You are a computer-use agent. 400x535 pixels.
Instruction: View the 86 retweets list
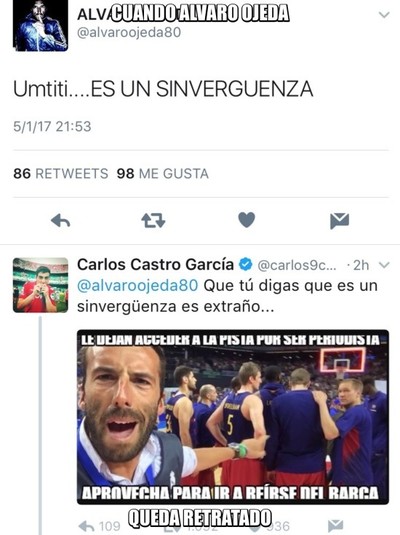coord(61,174)
